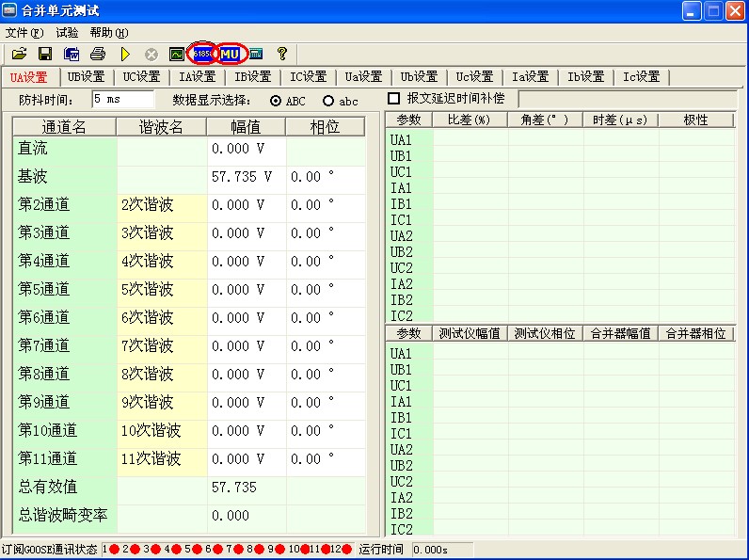Open the 帮助 menu
749x560 pixels.
[109, 32]
